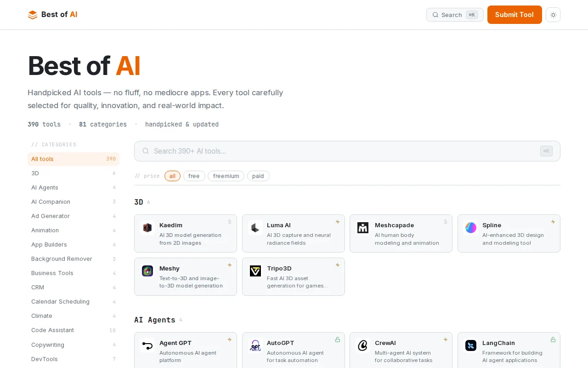588x368 pixels.
Task: Open the AI Agents sidebar category
Action: pos(73,188)
